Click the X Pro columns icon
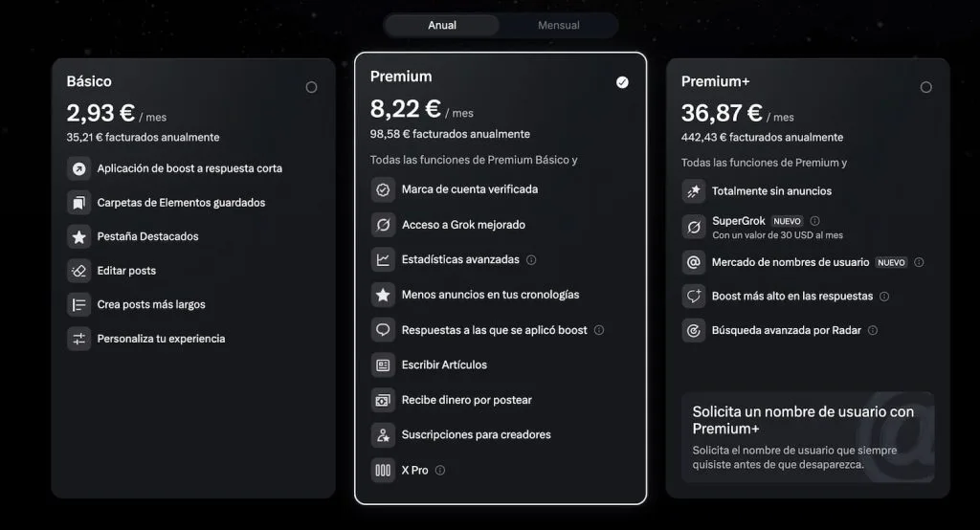980x530 pixels. click(x=383, y=470)
